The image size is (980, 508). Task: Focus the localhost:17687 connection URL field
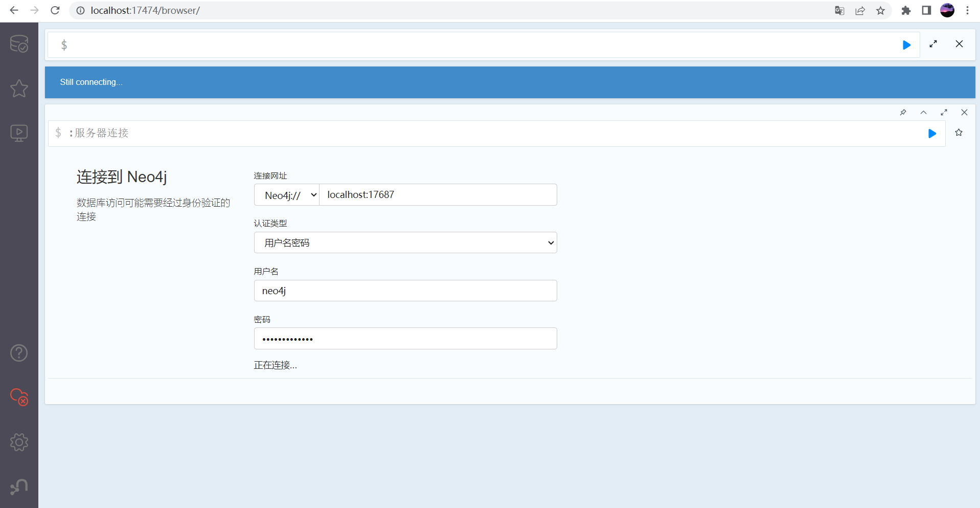point(438,195)
